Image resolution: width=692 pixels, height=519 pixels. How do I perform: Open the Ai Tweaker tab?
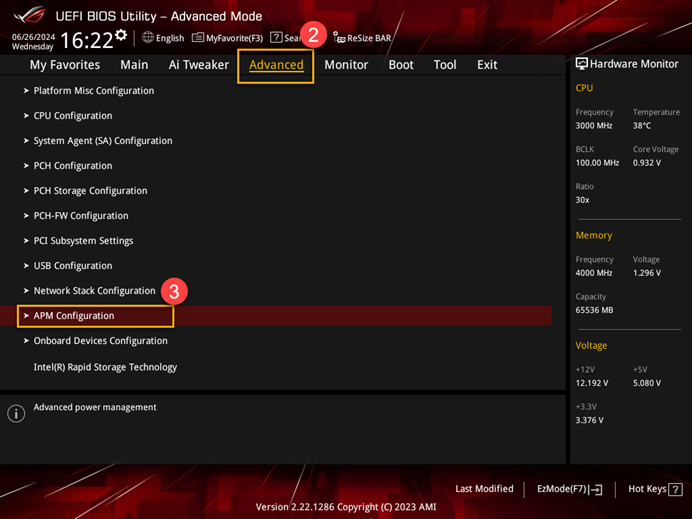(x=199, y=65)
